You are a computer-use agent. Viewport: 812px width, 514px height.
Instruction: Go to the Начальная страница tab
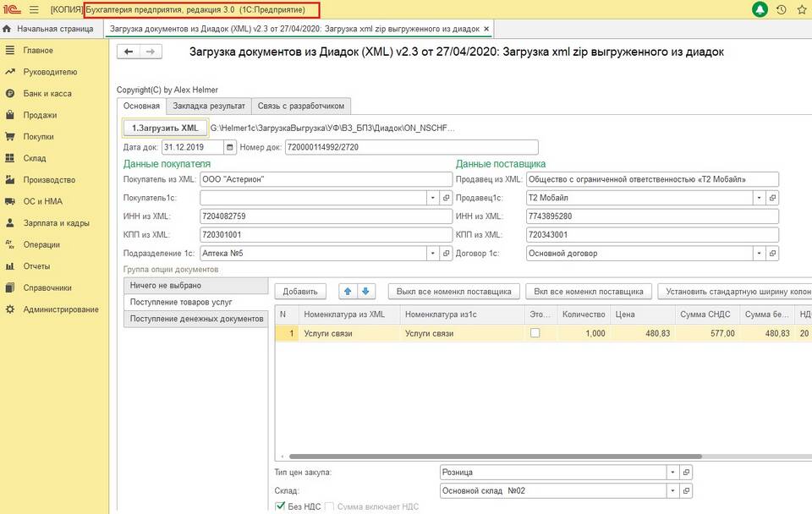(52, 29)
